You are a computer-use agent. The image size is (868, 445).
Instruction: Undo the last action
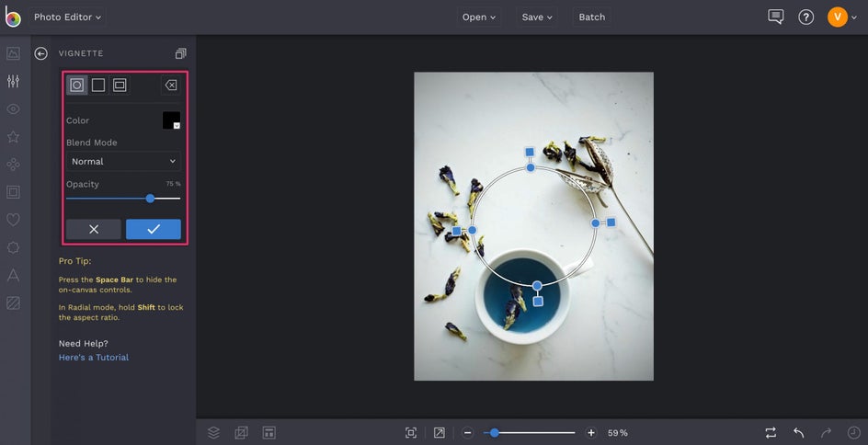[x=798, y=433]
